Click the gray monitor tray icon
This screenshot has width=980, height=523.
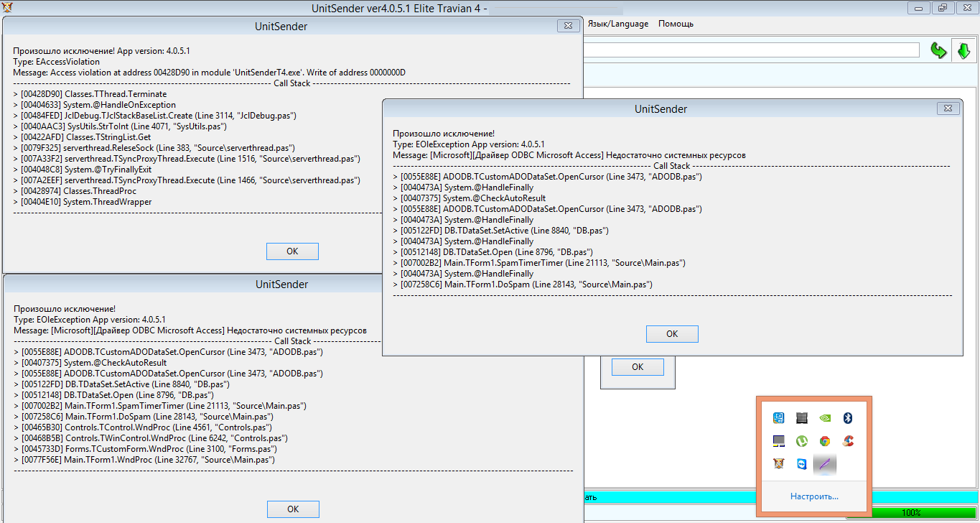(x=778, y=441)
